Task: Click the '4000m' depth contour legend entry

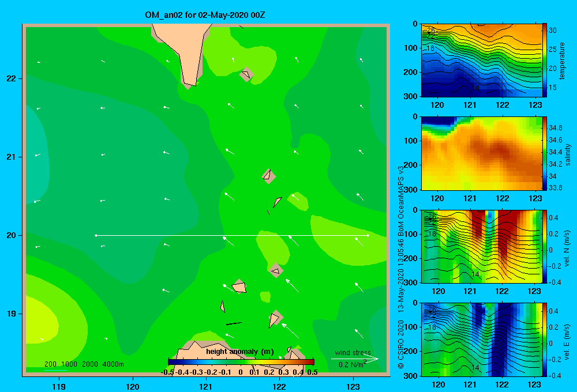Action: click(x=113, y=364)
